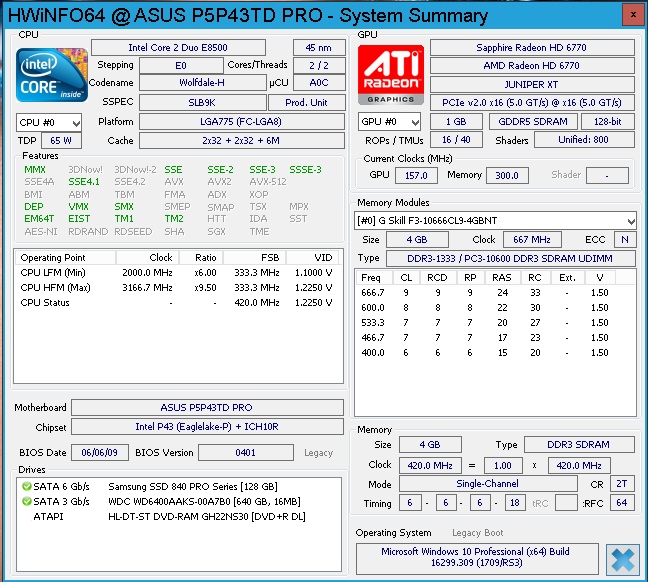Viewport: 648px width, 582px height.
Task: Click green check icon beside SATA 3 Gb/s
Action: click(x=27, y=501)
